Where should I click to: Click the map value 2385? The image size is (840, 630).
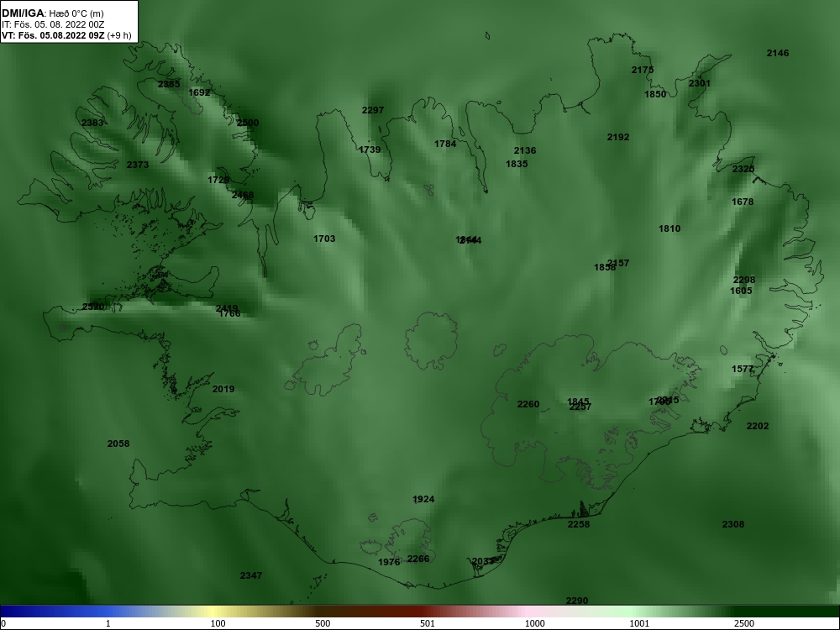pyautogui.click(x=169, y=84)
